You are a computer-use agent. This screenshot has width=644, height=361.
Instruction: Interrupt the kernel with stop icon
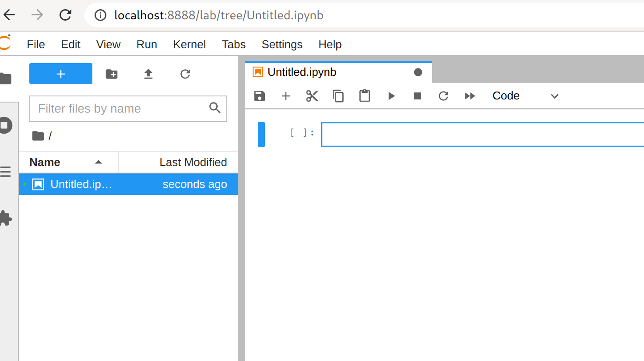pos(417,96)
